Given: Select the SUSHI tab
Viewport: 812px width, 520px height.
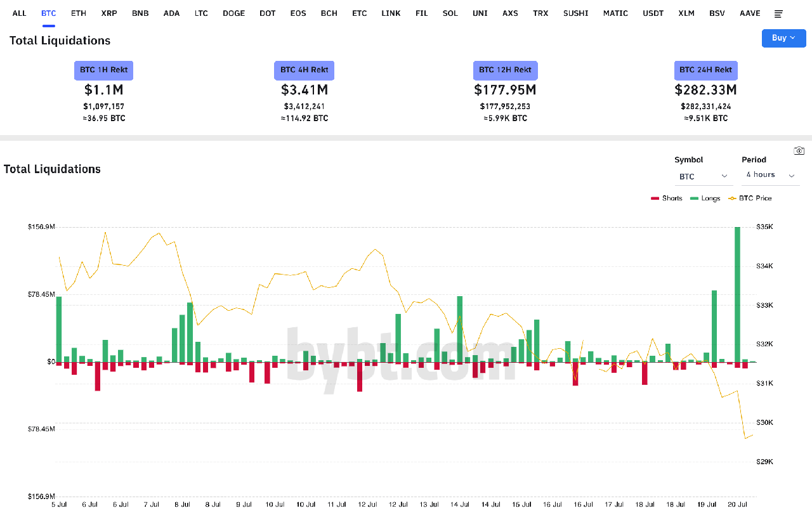Looking at the screenshot, I should (x=576, y=13).
